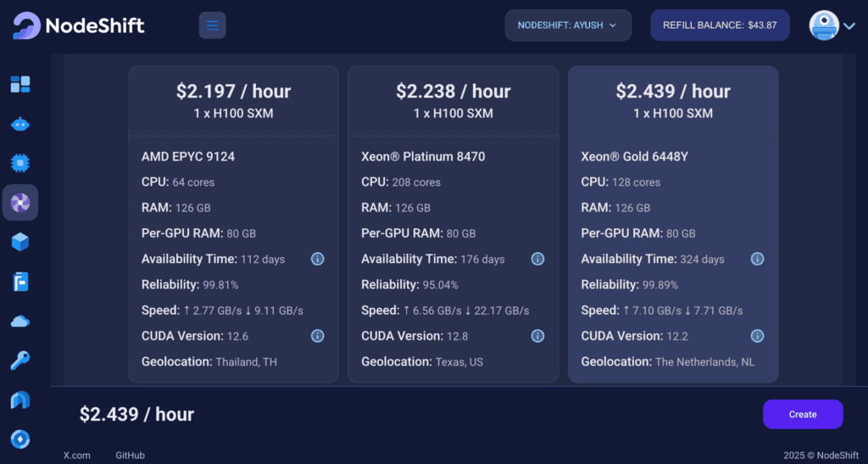Click the Xeon® Gold 6448Y label
Viewport: 868px width, 464px height.
pos(634,157)
